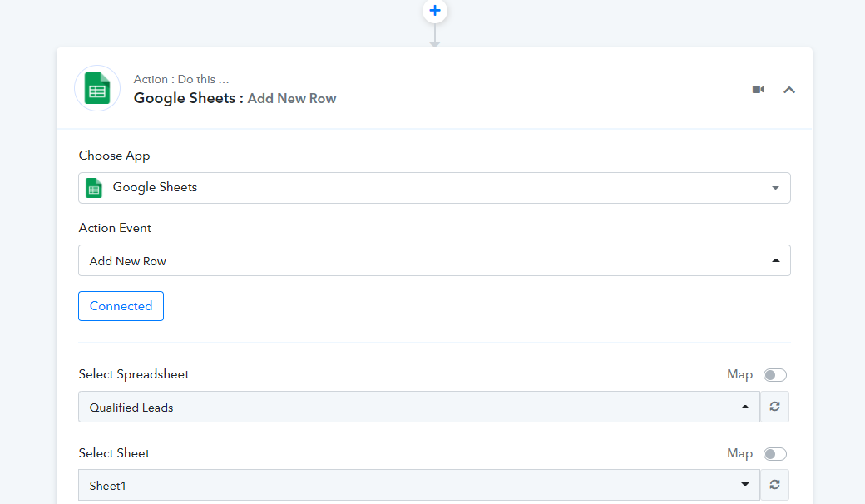Click the Select Spreadsheet label

click(x=134, y=374)
